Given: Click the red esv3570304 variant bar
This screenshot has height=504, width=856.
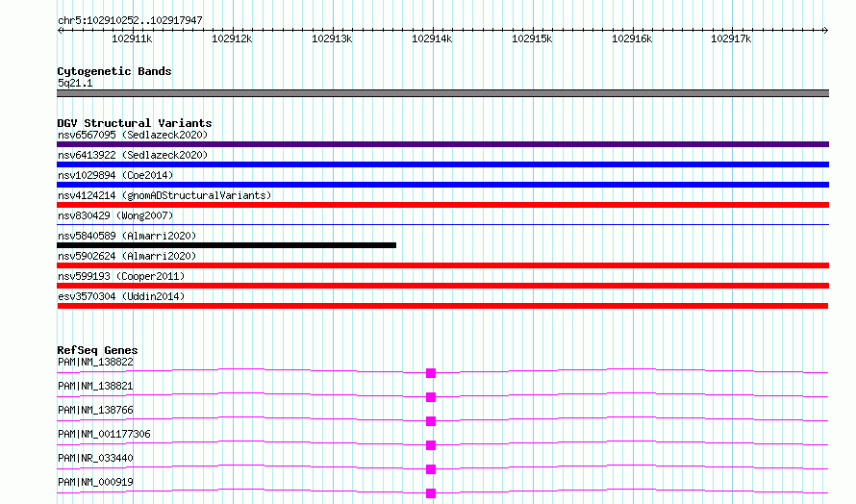Looking at the screenshot, I should (x=442, y=306).
